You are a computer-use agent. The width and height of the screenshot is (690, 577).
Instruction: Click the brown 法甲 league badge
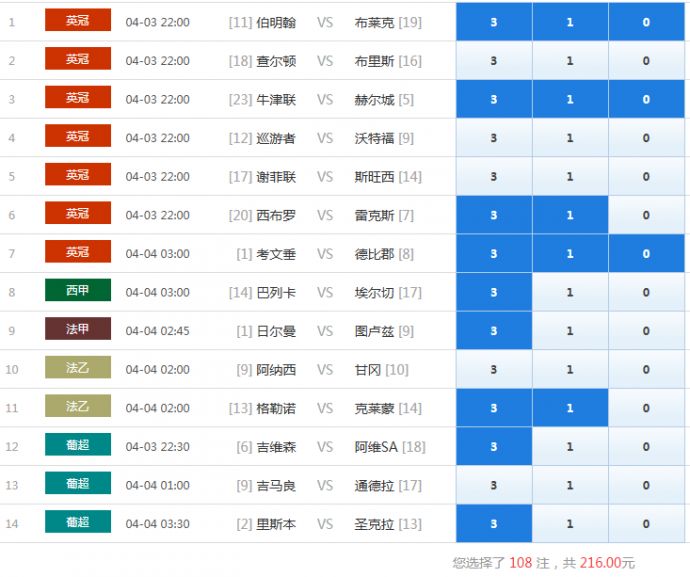(x=78, y=329)
